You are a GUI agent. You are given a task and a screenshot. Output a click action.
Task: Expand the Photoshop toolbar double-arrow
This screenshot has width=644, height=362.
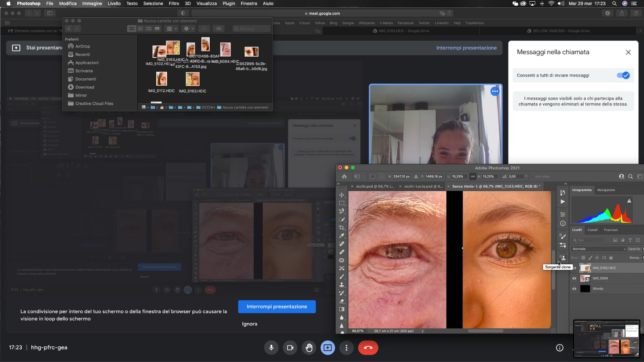pos(339,184)
